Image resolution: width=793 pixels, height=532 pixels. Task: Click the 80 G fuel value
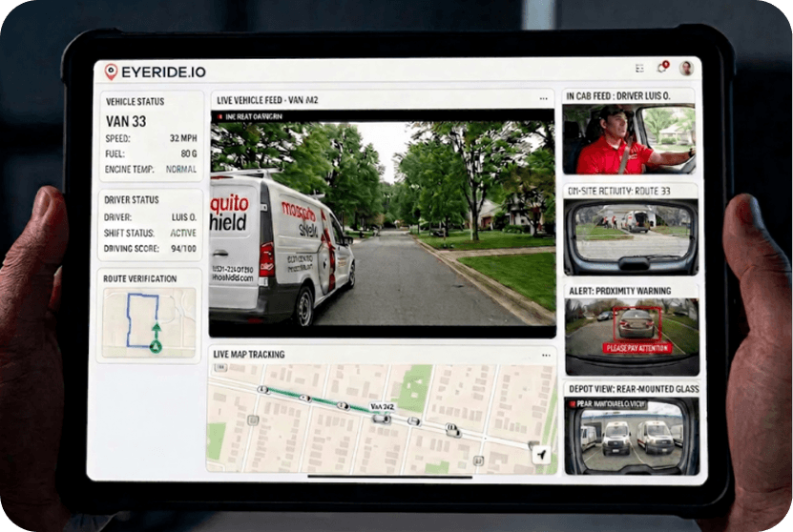(189, 153)
